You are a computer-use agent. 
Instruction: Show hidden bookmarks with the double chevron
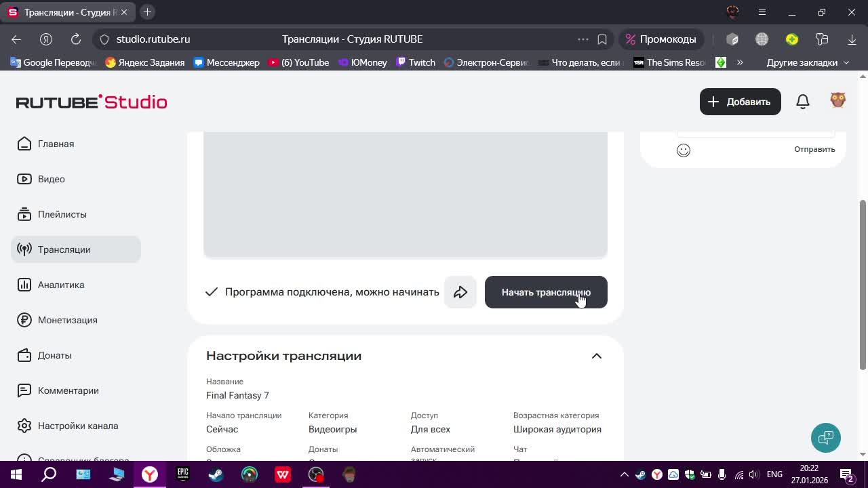tap(740, 62)
